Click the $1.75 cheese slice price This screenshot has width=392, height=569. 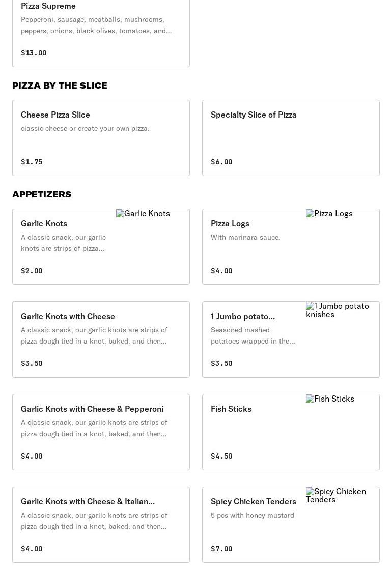[x=32, y=162]
